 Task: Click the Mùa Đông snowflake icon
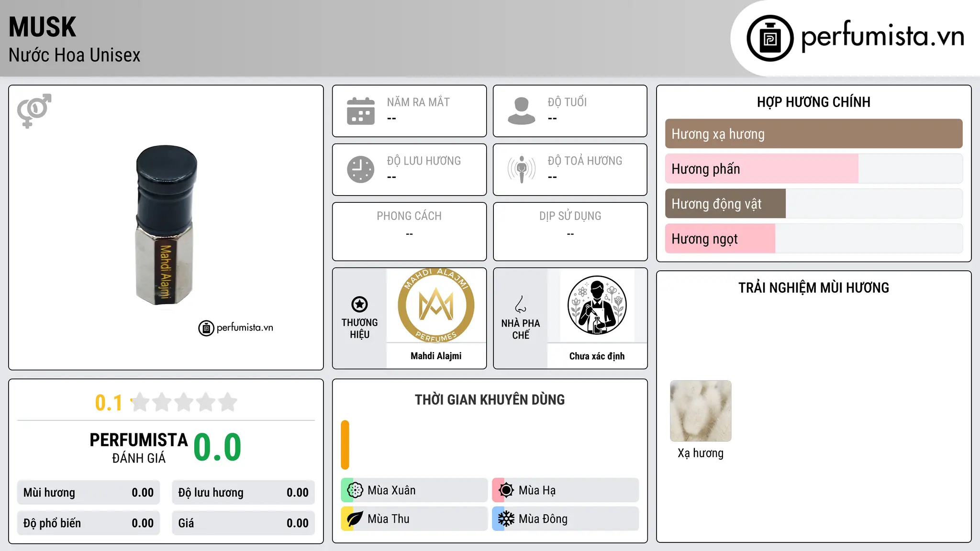[x=506, y=519]
